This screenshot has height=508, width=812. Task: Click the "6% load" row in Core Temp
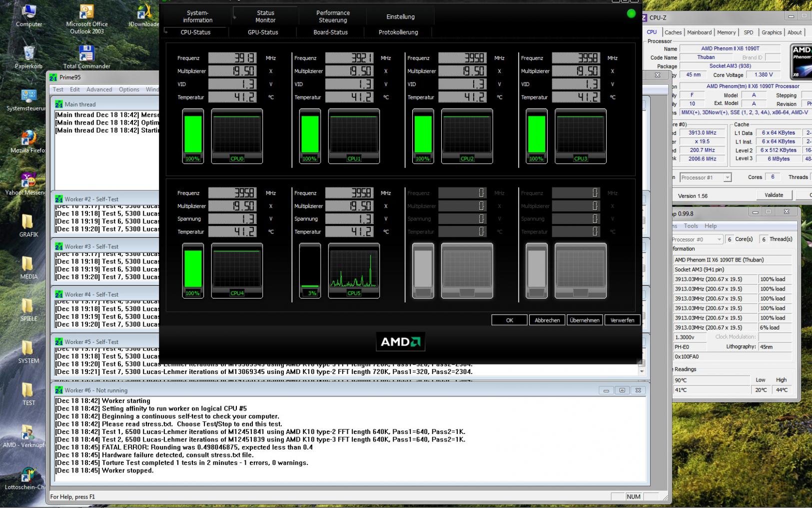pyautogui.click(x=733, y=327)
